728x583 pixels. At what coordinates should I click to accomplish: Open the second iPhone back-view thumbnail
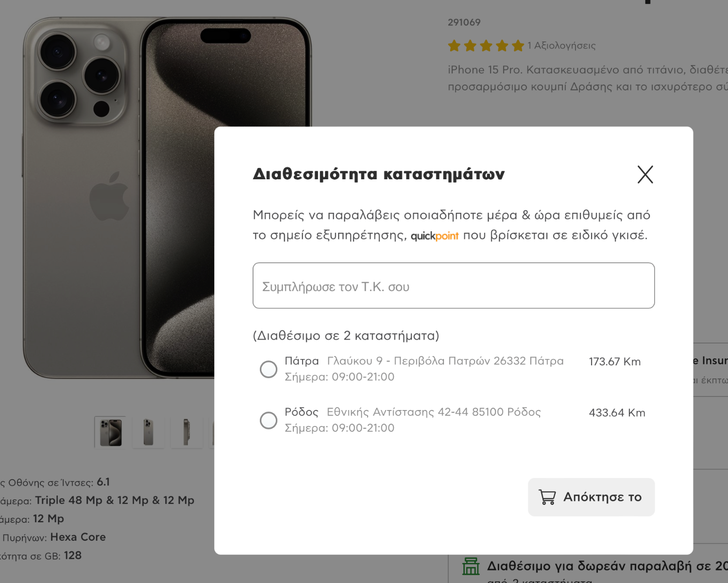148,432
